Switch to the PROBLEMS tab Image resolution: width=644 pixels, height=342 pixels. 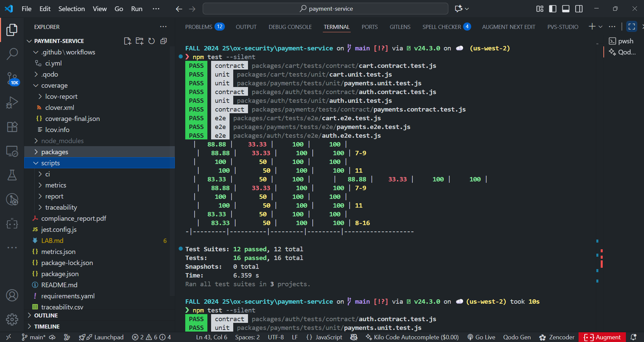pyautogui.click(x=199, y=27)
